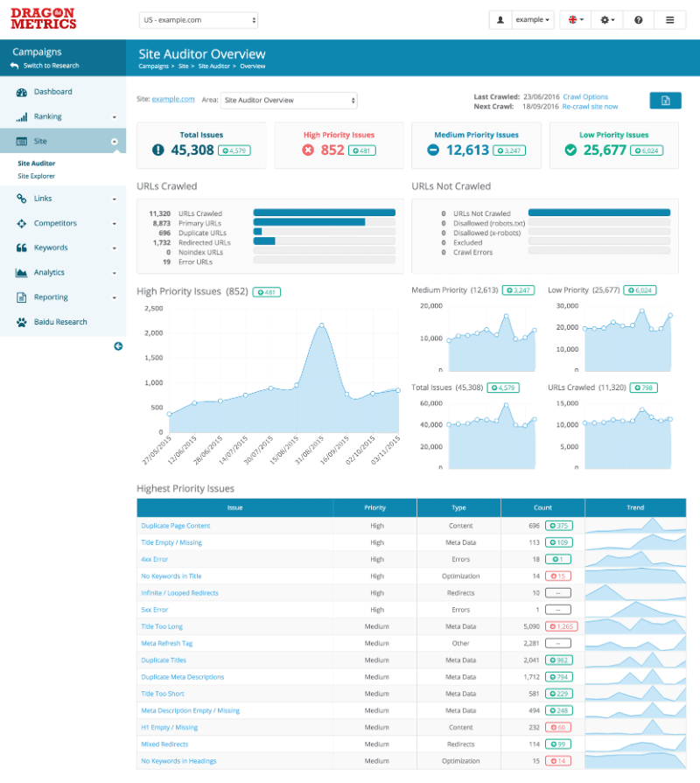
Task: Click the Re-crawl site now link
Action: point(589,106)
